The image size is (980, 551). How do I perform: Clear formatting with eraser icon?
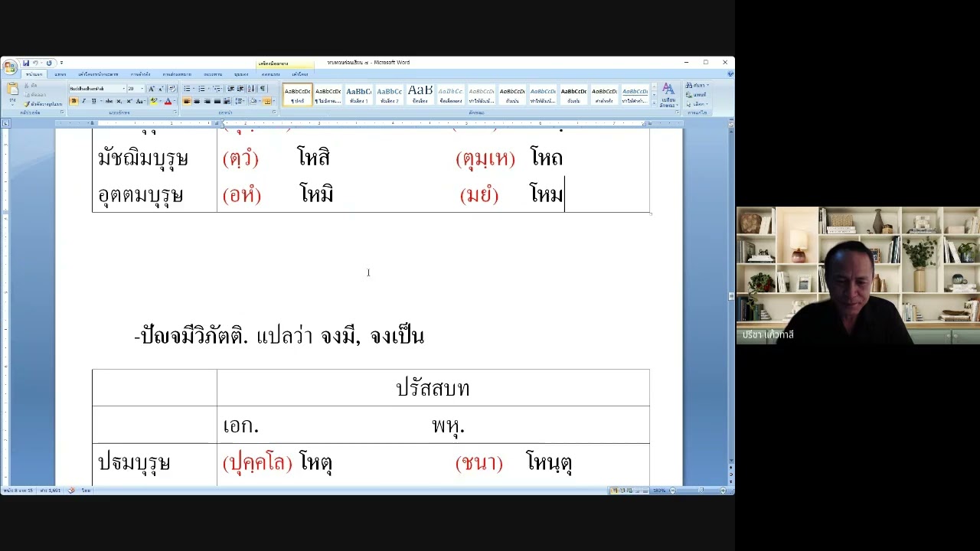[x=172, y=89]
